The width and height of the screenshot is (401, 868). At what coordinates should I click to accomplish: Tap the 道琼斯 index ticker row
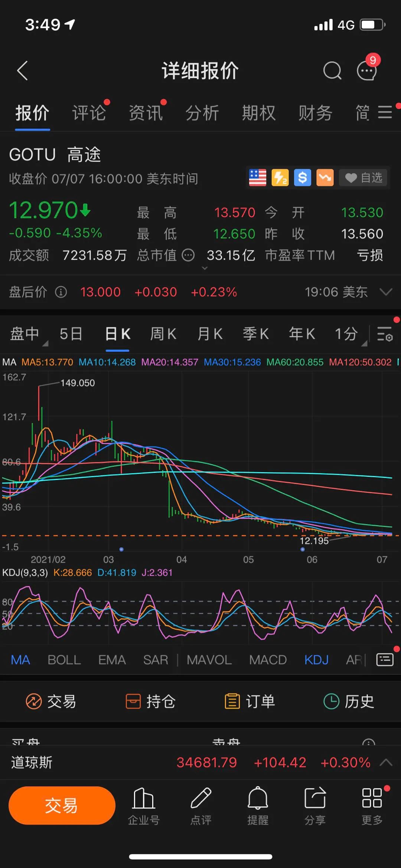pos(200,762)
